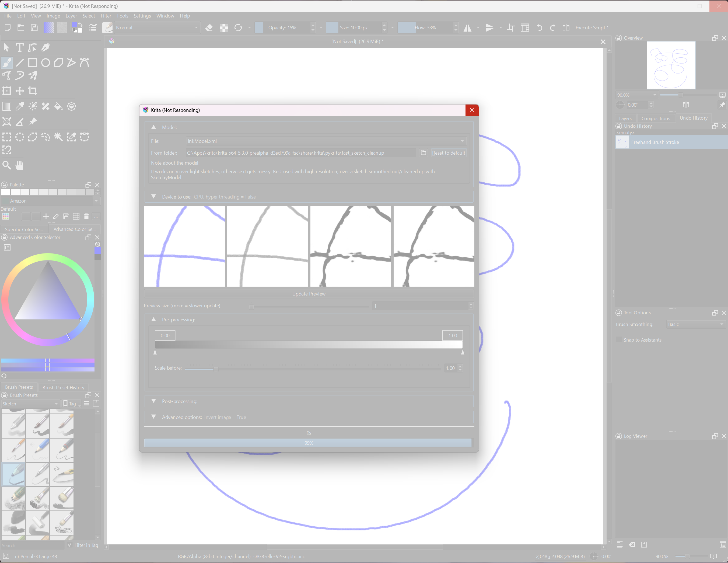Open the Filter menu
Screen dimensions: 728x563
point(106,16)
